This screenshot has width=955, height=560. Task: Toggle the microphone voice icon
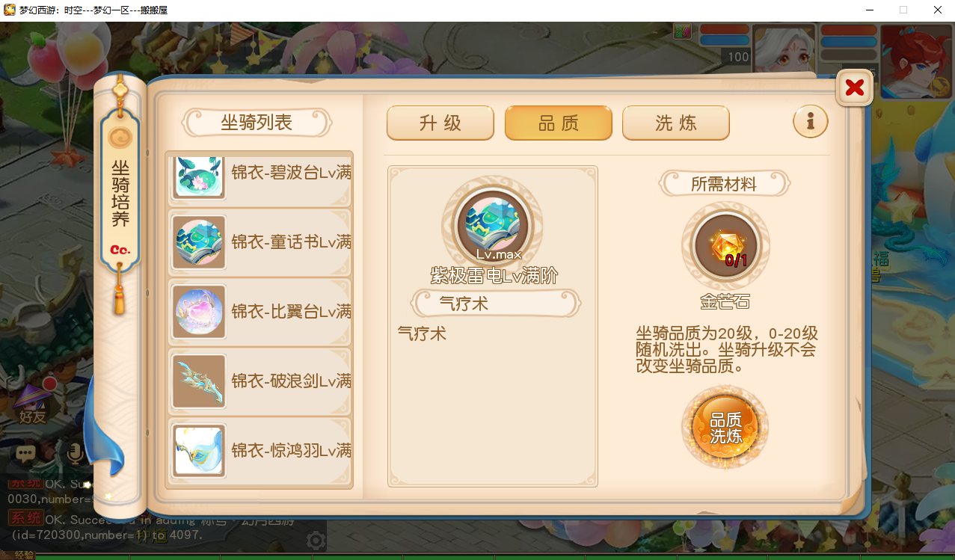[74, 452]
